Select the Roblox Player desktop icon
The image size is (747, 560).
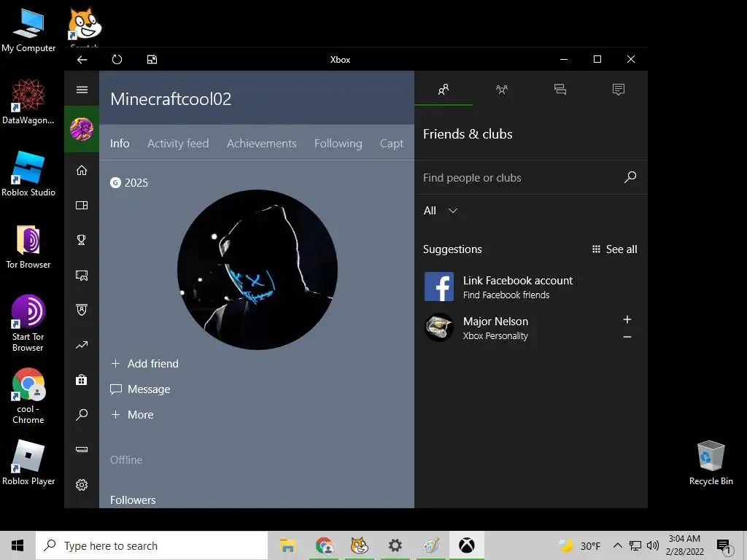coord(28,462)
